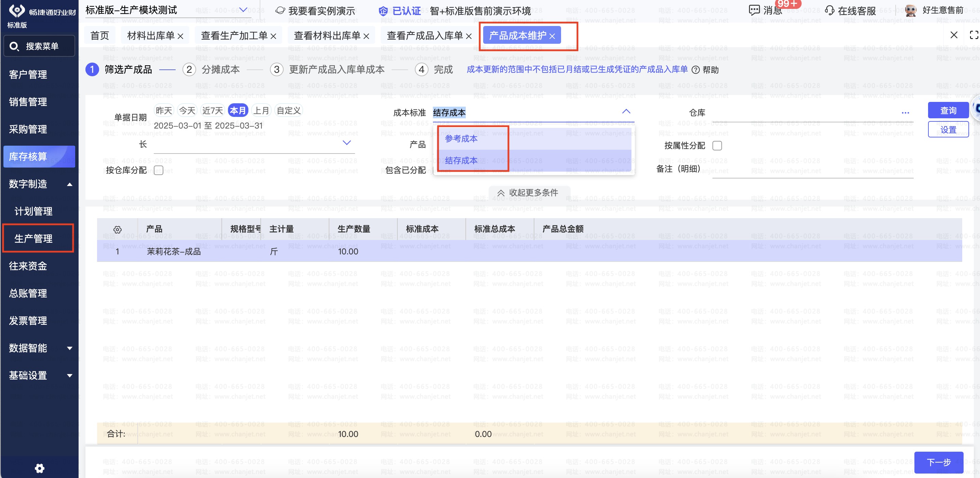Select the 茉莉花茶-成品 table row
Viewport: 980px width, 478px height.
[x=529, y=252]
